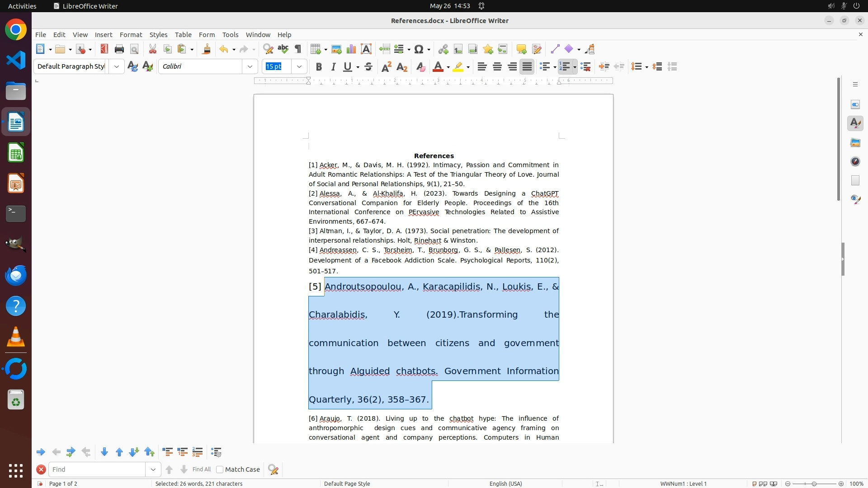Click the Strikethrough icon
The height and width of the screenshot is (488, 868).
pyautogui.click(x=368, y=67)
